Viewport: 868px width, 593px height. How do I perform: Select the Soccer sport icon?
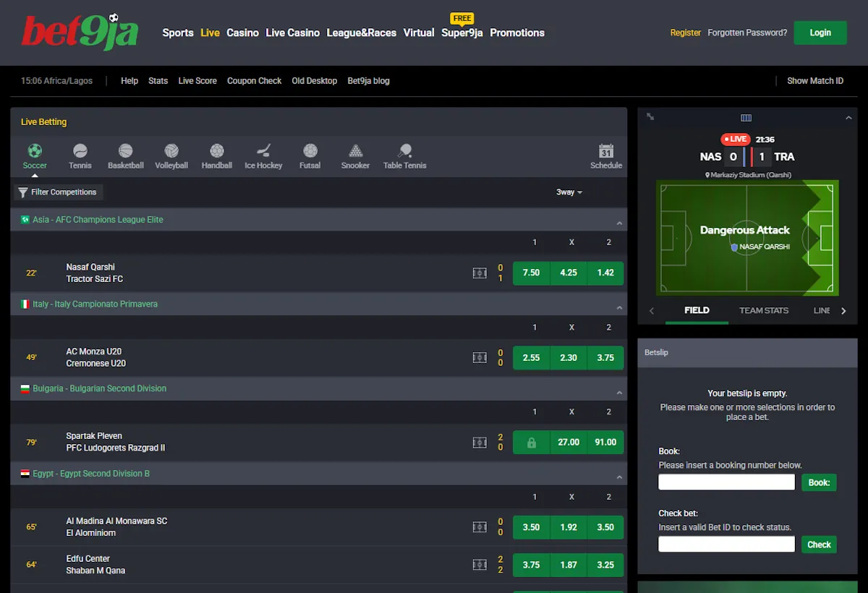[x=35, y=152]
